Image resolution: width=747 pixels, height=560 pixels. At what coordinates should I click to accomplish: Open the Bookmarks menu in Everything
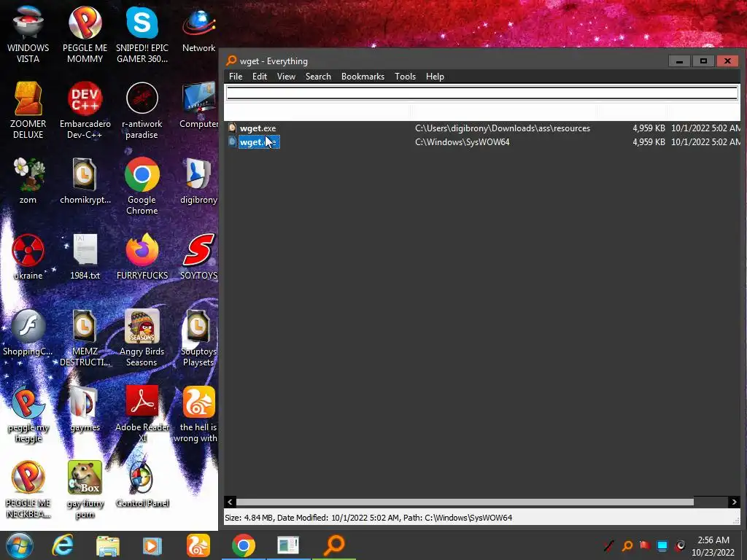coord(363,77)
